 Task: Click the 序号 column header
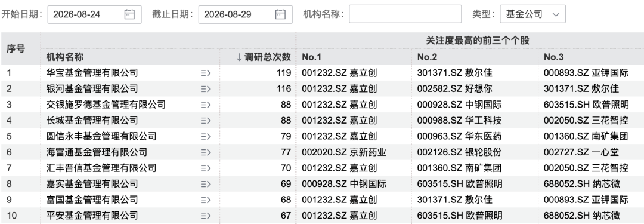point(16,48)
